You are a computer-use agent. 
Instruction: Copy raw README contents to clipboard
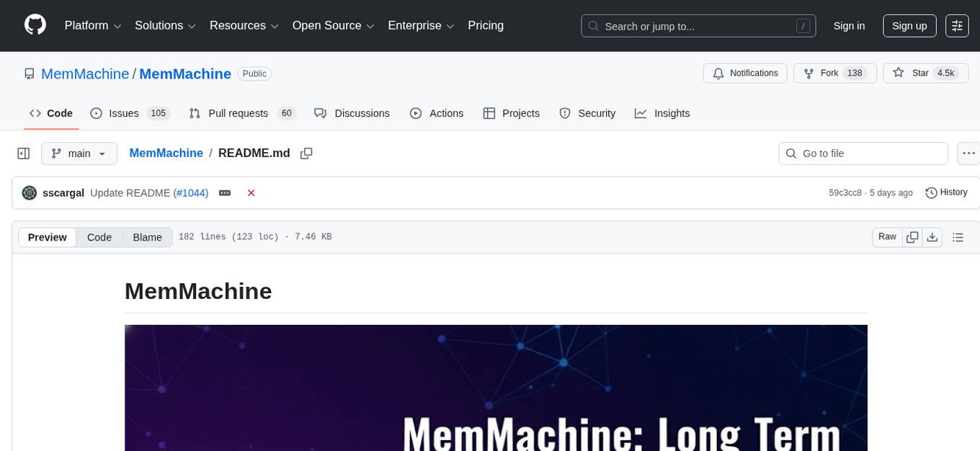tap(912, 236)
